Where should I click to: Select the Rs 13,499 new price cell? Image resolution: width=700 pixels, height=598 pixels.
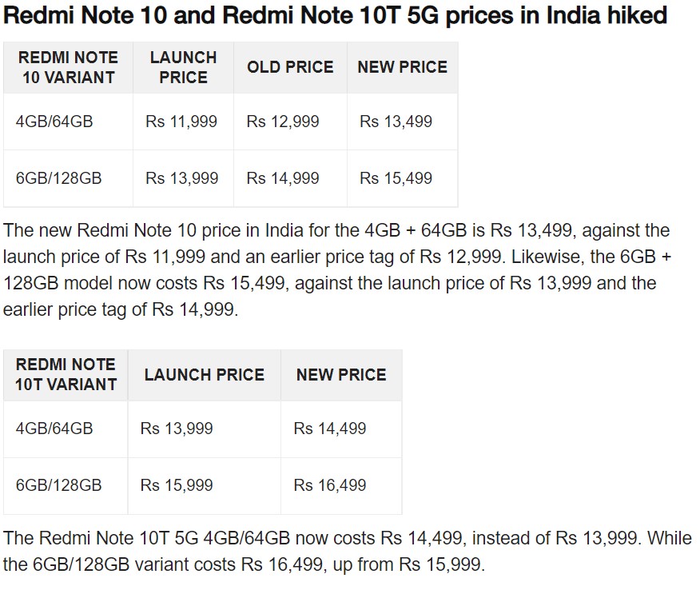402,122
